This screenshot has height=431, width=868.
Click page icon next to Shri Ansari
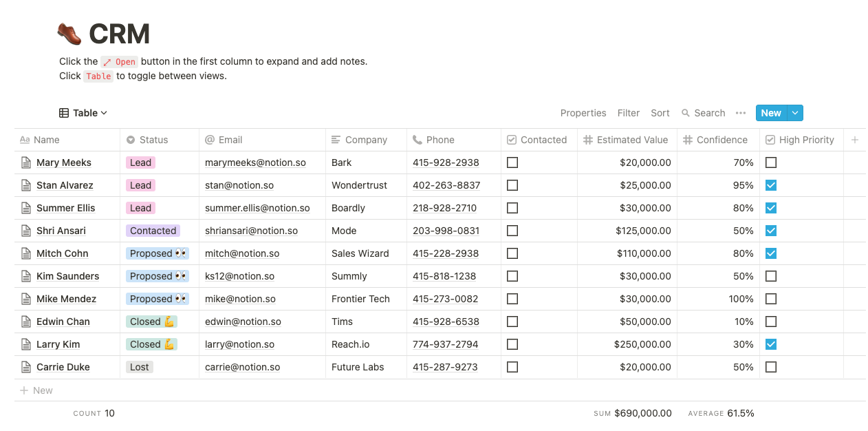(26, 231)
